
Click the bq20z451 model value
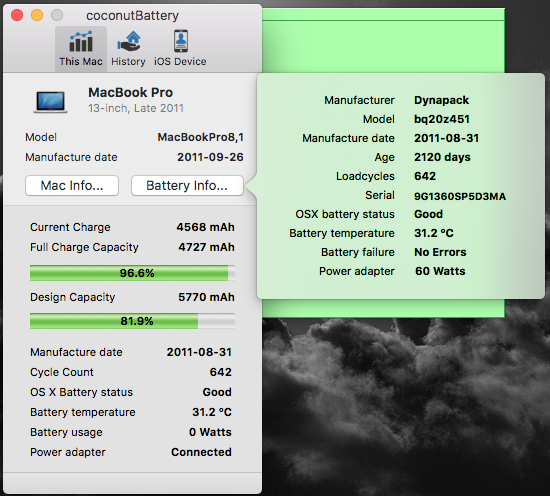click(442, 119)
